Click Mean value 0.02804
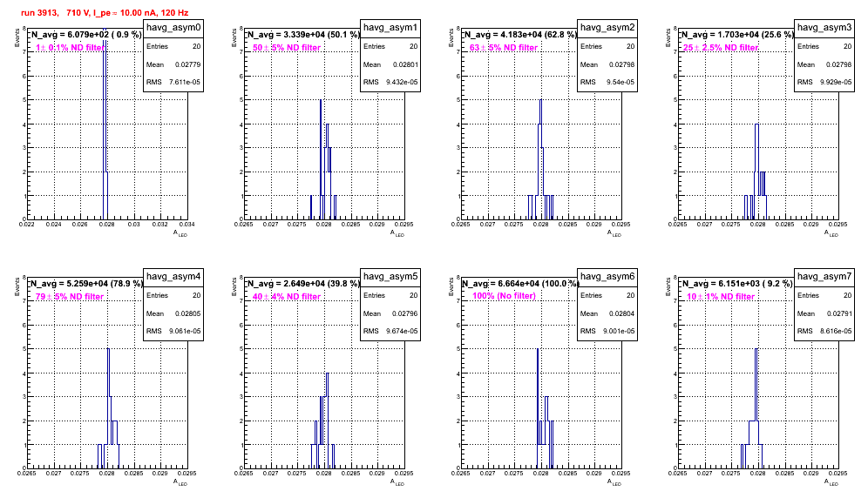Image resolution: width=868 pixels, height=498 pixels. [x=622, y=313]
